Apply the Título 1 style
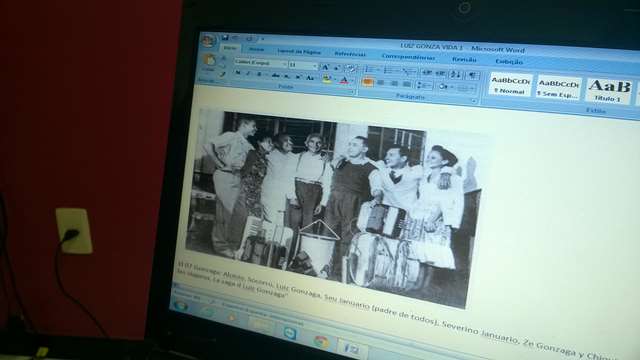Image resolution: width=640 pixels, height=360 pixels. [608, 90]
